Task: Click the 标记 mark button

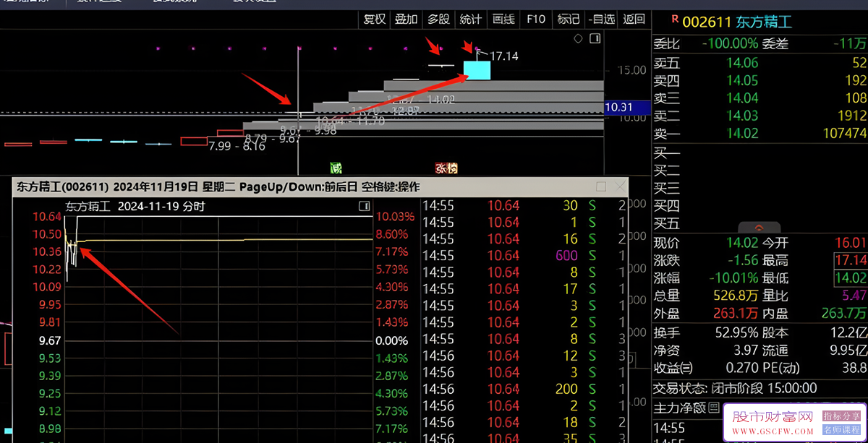Action: [569, 20]
